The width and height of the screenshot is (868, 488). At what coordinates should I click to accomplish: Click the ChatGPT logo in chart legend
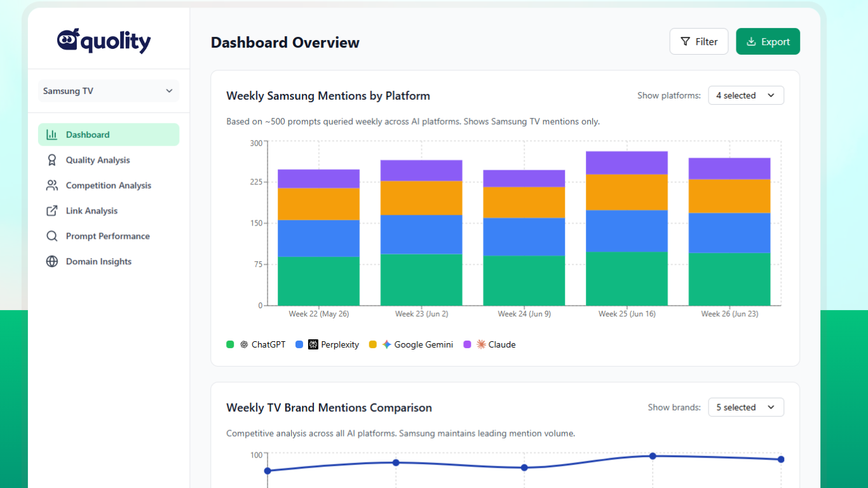point(244,344)
